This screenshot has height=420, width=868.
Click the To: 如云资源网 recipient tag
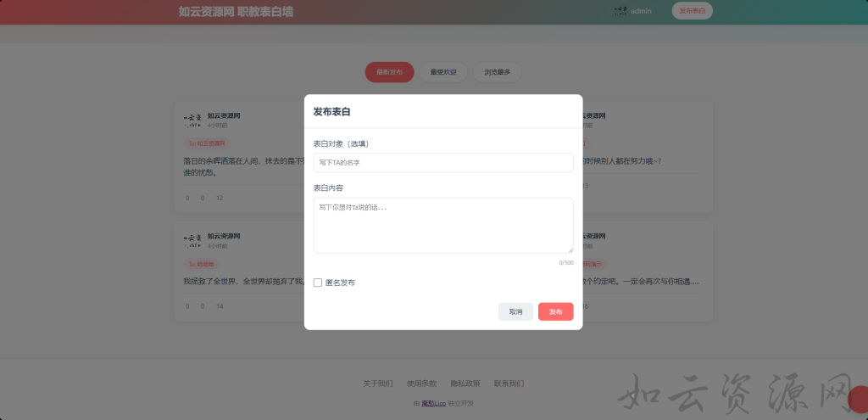pyautogui.click(x=206, y=143)
